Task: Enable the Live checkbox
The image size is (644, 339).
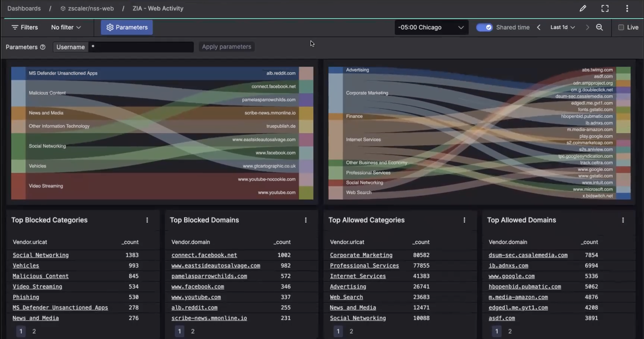Action: [621, 27]
